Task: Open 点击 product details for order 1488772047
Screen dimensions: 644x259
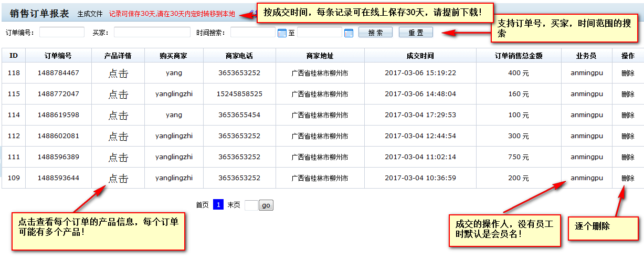Action: [x=118, y=95]
